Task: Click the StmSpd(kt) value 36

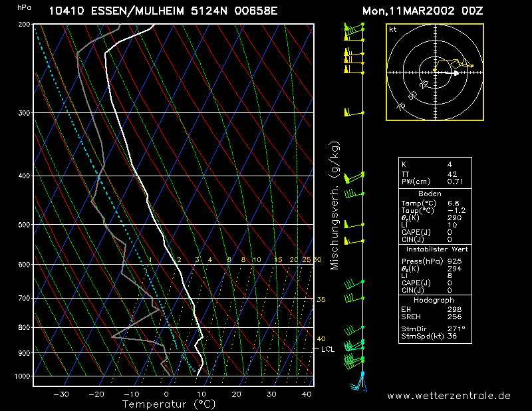Action: click(452, 336)
